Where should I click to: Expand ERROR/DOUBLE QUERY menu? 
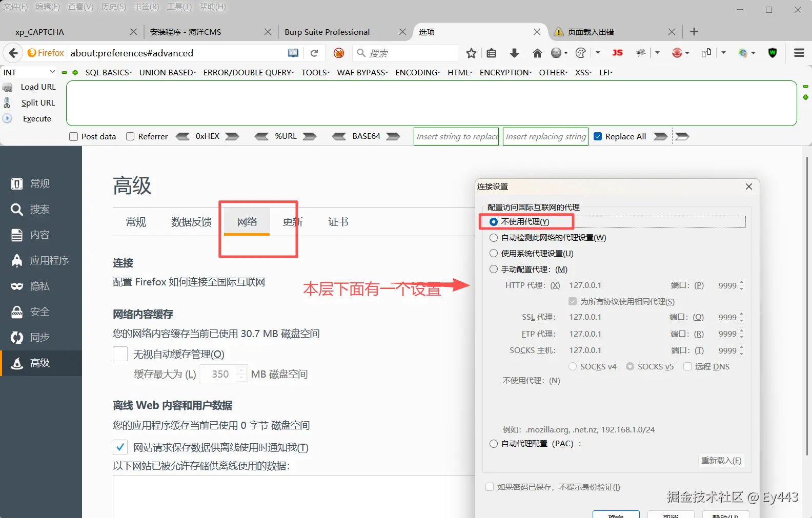tap(249, 72)
